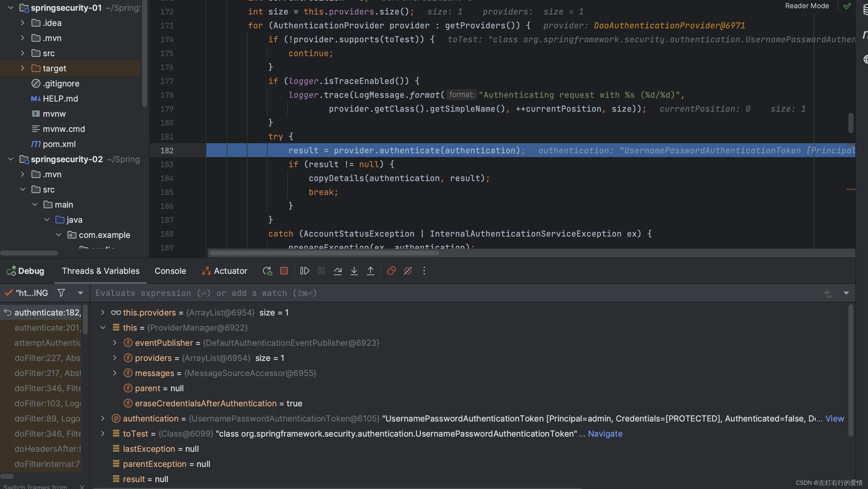Expand this.providers watch entry
Viewport: 868px width, 489px height.
(103, 313)
